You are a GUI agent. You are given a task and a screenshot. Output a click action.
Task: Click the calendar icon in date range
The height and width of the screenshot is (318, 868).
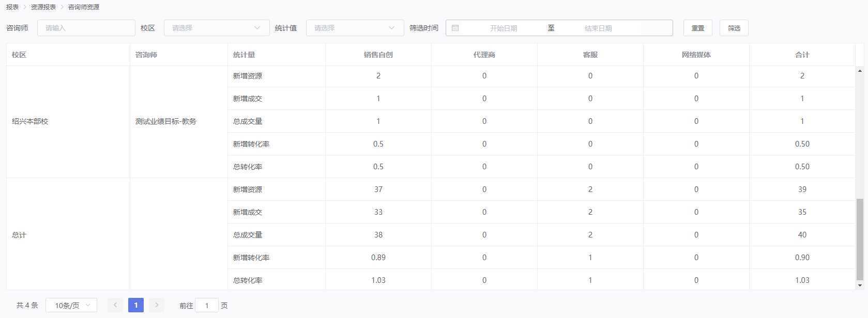click(455, 28)
